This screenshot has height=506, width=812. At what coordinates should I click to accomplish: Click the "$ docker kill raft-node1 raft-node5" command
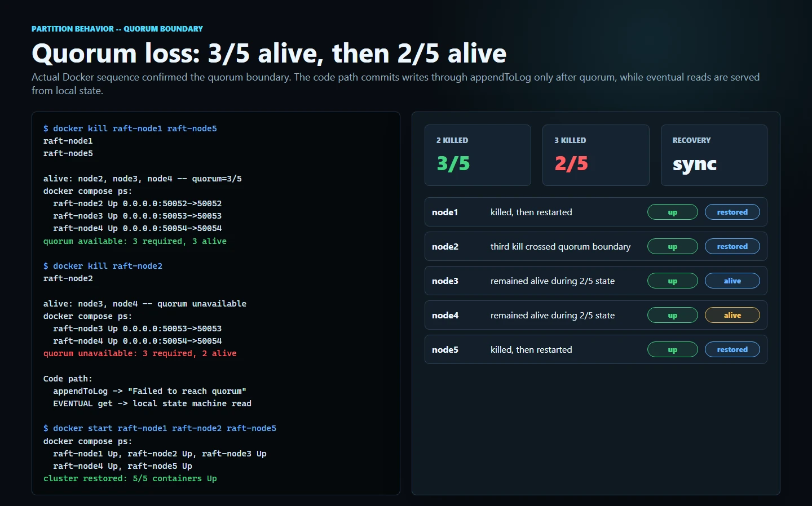click(x=130, y=128)
